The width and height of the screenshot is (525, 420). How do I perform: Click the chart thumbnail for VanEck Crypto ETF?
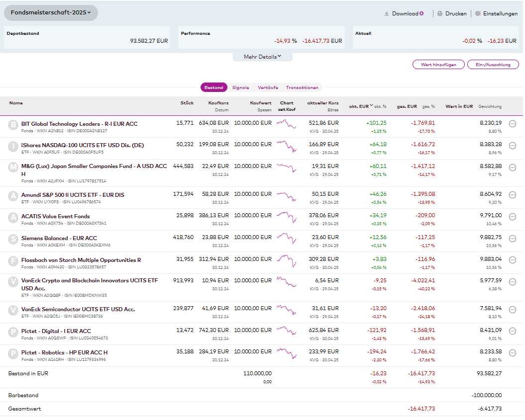click(x=286, y=282)
